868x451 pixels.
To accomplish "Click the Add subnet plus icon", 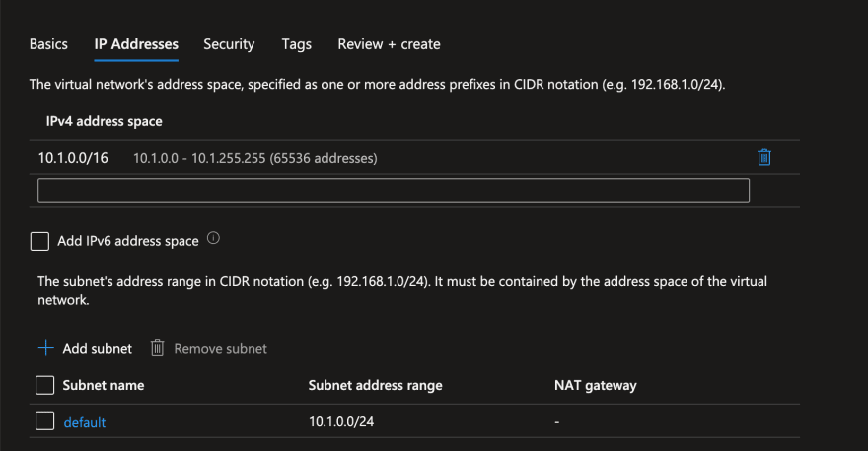I will pyautogui.click(x=46, y=348).
